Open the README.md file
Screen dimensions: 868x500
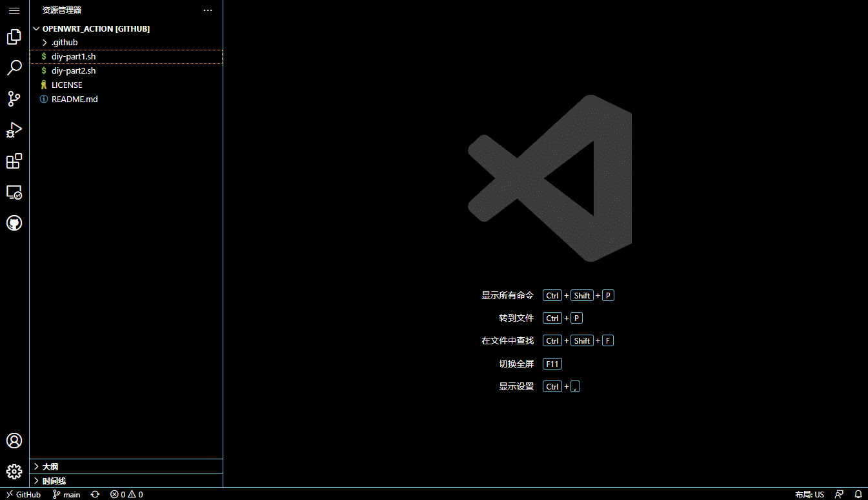click(x=126, y=99)
